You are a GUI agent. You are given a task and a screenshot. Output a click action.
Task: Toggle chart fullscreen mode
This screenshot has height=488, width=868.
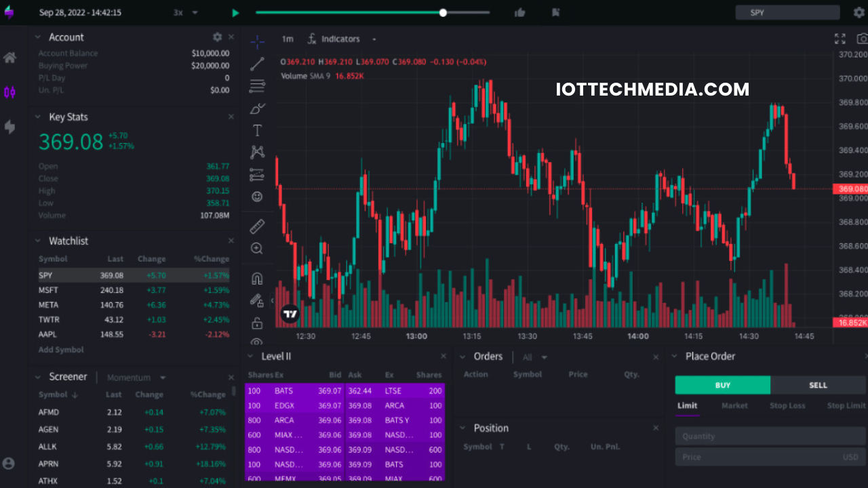tap(840, 39)
